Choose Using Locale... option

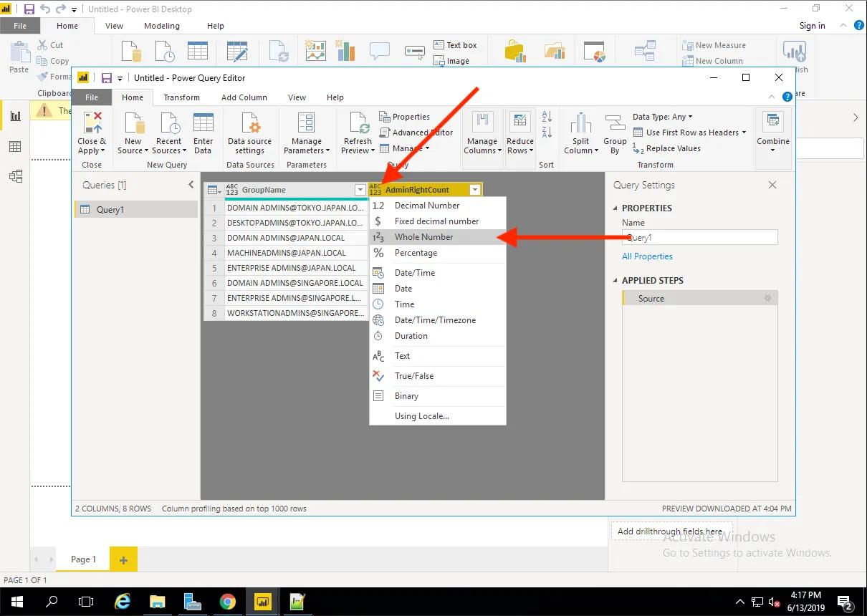(438, 416)
